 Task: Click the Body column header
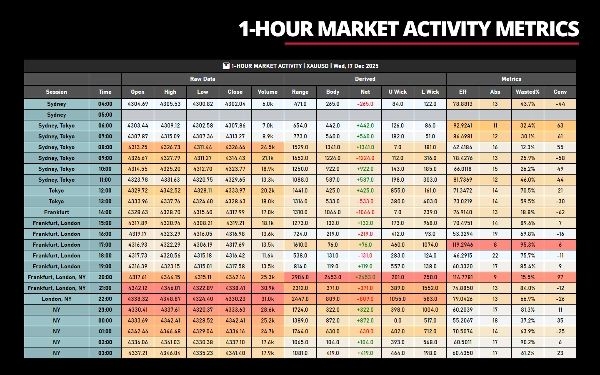[333, 92]
